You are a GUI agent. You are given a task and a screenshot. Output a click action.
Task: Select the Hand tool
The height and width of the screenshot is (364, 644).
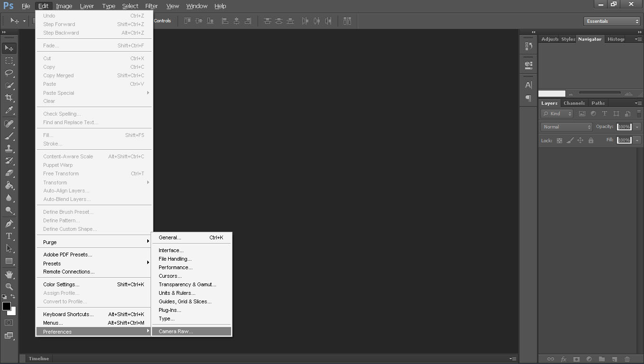coord(9,274)
